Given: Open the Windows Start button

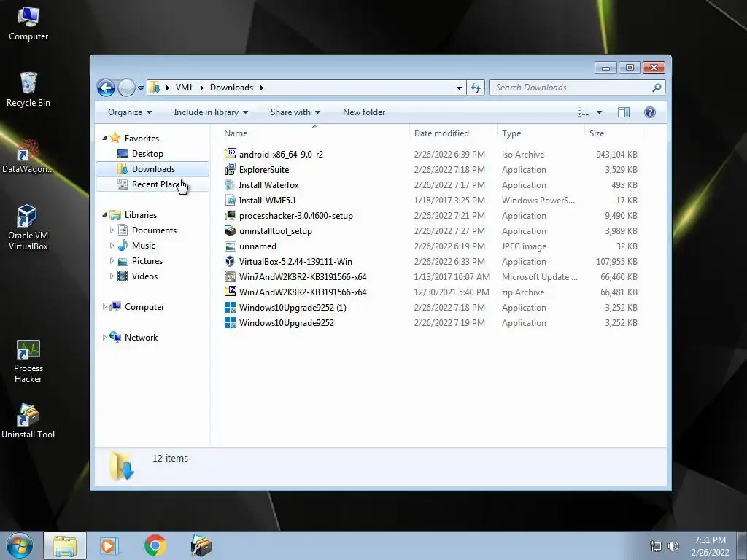Looking at the screenshot, I should 20,545.
